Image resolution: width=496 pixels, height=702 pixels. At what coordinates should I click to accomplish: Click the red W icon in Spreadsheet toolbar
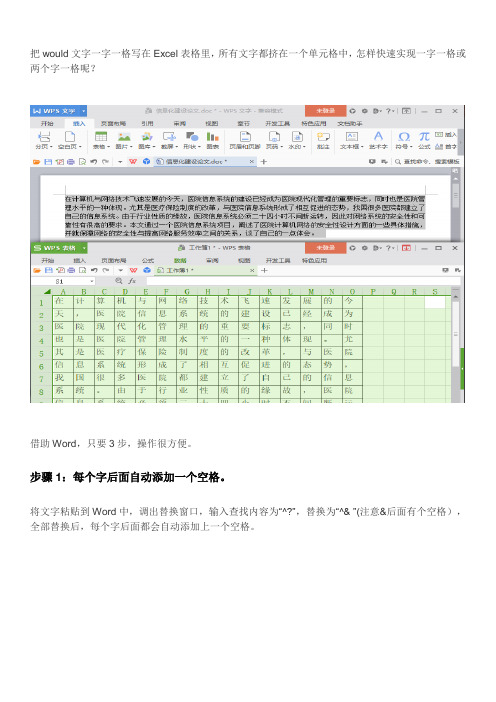[133, 270]
